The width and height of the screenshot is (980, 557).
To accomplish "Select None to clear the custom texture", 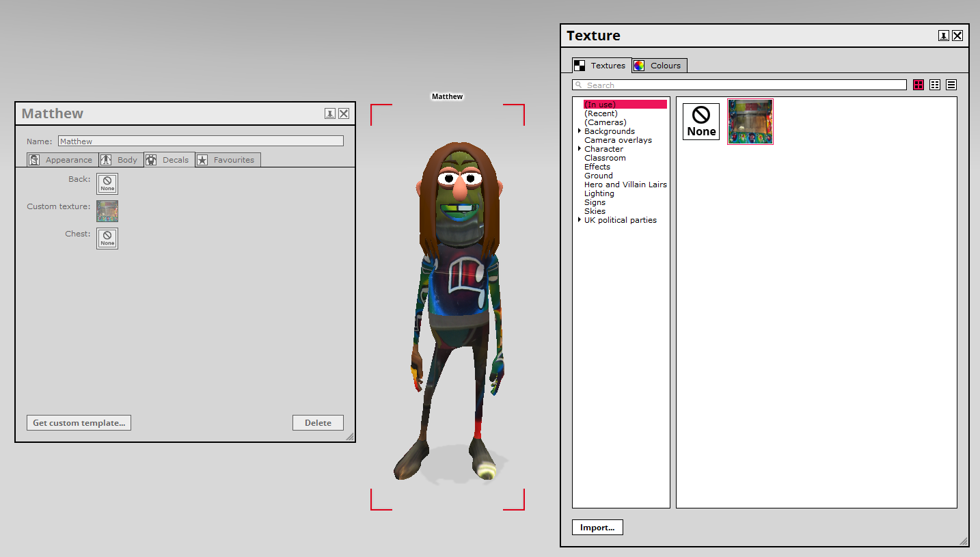I will pos(700,121).
